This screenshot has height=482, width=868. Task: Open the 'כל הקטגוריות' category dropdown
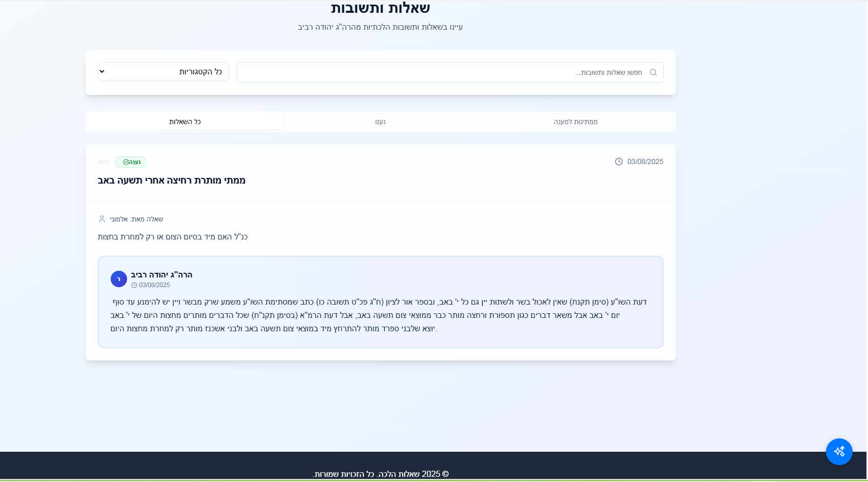pos(163,72)
